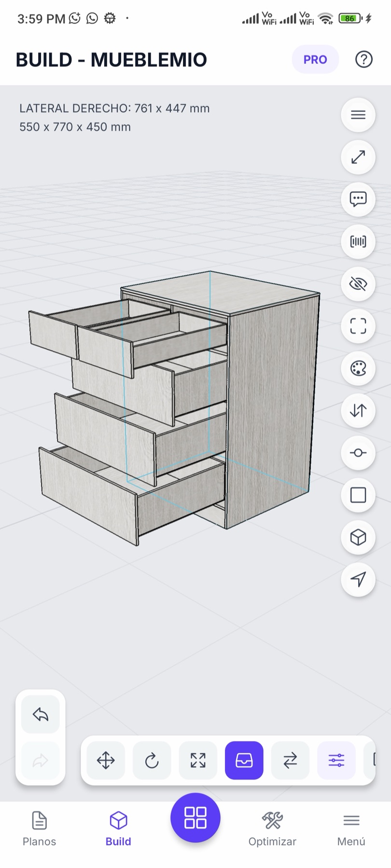Click the navigation arrow pointer icon
The height and width of the screenshot is (868, 391).
(358, 580)
